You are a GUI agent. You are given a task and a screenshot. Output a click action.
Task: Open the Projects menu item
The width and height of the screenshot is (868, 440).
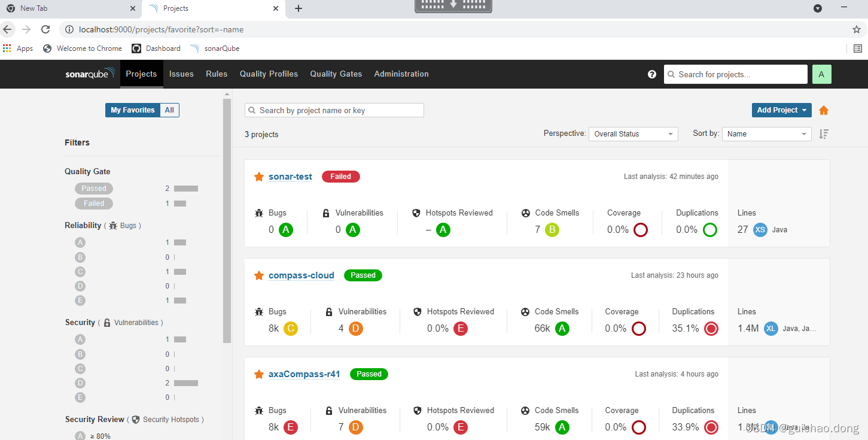(141, 74)
